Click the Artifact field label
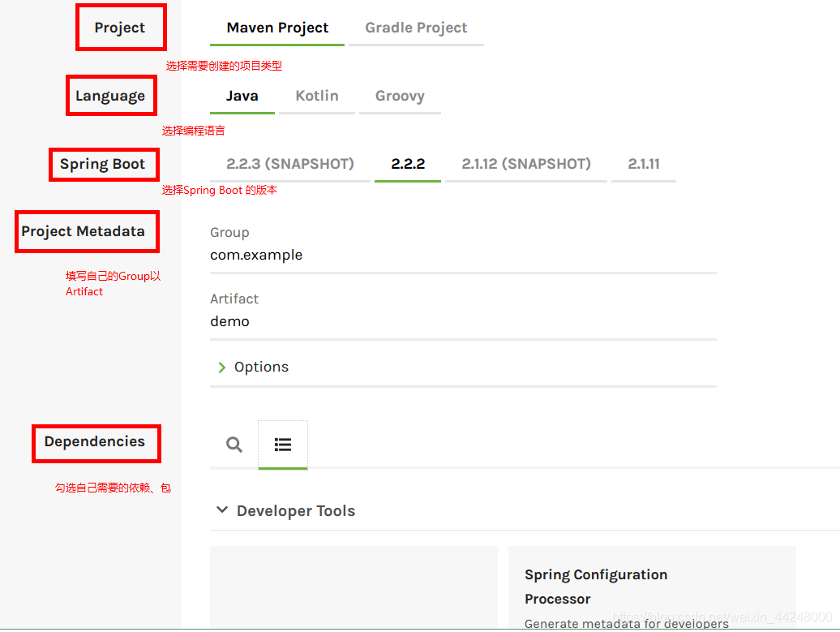The width and height of the screenshot is (840, 632). point(234,299)
